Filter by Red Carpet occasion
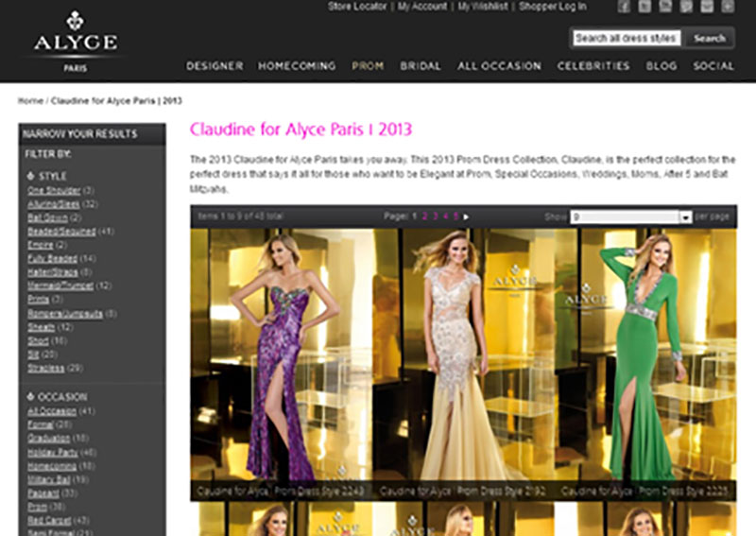Image resolution: width=756 pixels, height=536 pixels. click(49, 521)
